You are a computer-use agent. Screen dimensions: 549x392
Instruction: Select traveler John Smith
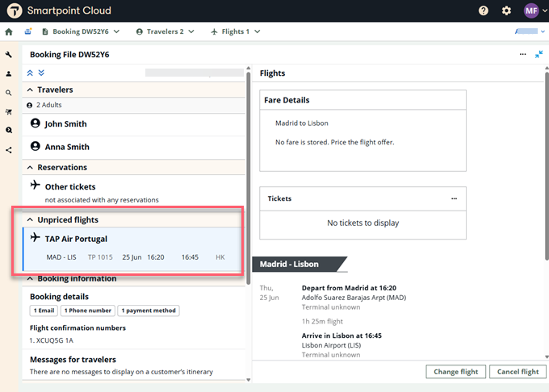point(65,124)
